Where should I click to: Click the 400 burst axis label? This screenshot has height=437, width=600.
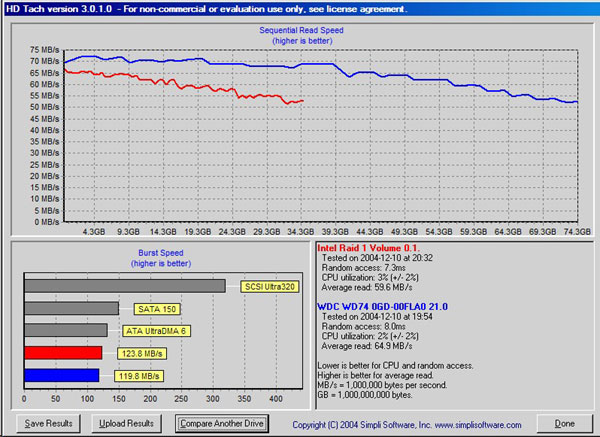click(x=276, y=399)
